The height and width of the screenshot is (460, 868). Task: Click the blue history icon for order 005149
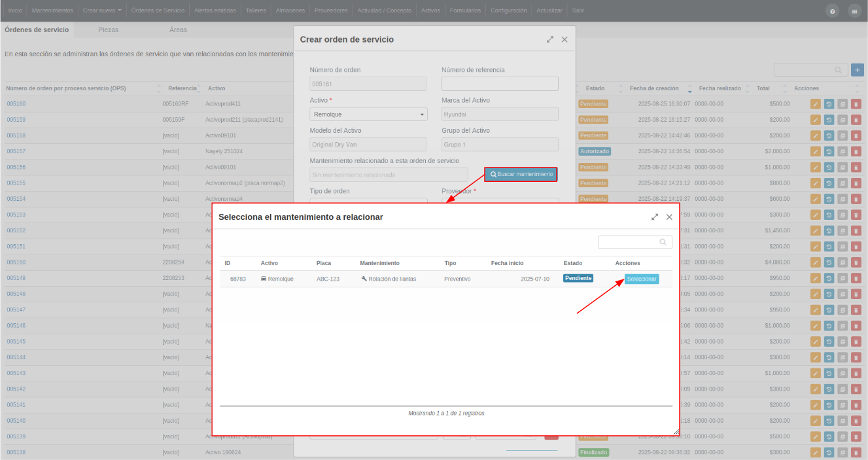coord(829,277)
